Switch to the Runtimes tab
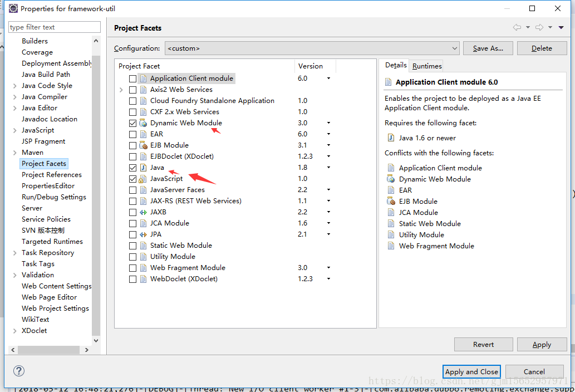 tap(427, 66)
